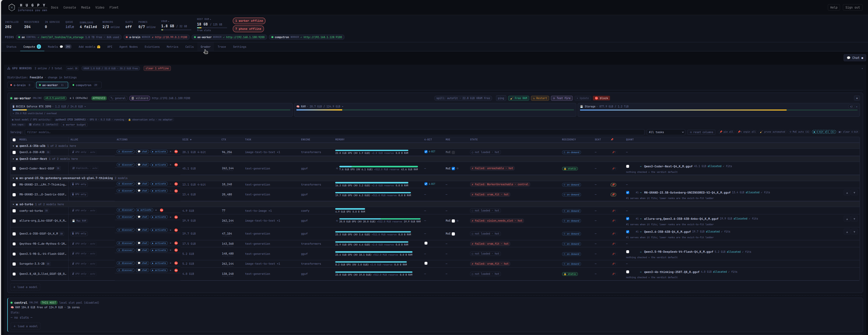The width and height of the screenshot is (868, 335).
Task: Move allura-org Anko quant rank up arrow
Action: (847, 219)
